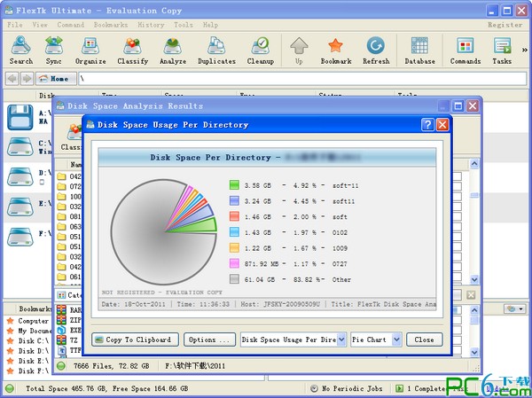Click the Register link
Image resolution: width=532 pixels, height=398 pixels.
[505, 25]
